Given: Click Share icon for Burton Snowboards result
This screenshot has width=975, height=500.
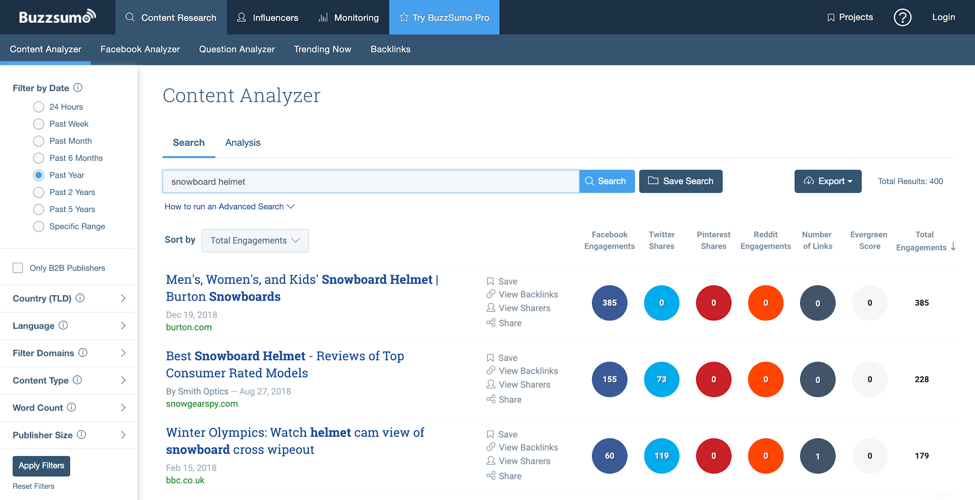Looking at the screenshot, I should (491, 323).
